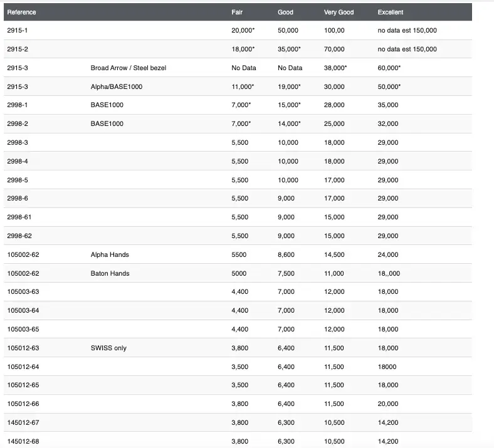Select reference 105003-64 in the table

[23, 310]
